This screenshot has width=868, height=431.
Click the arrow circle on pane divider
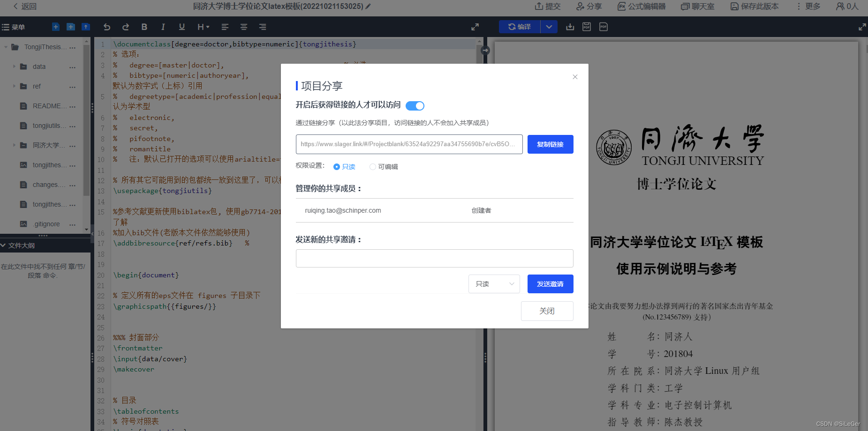pyautogui.click(x=485, y=50)
